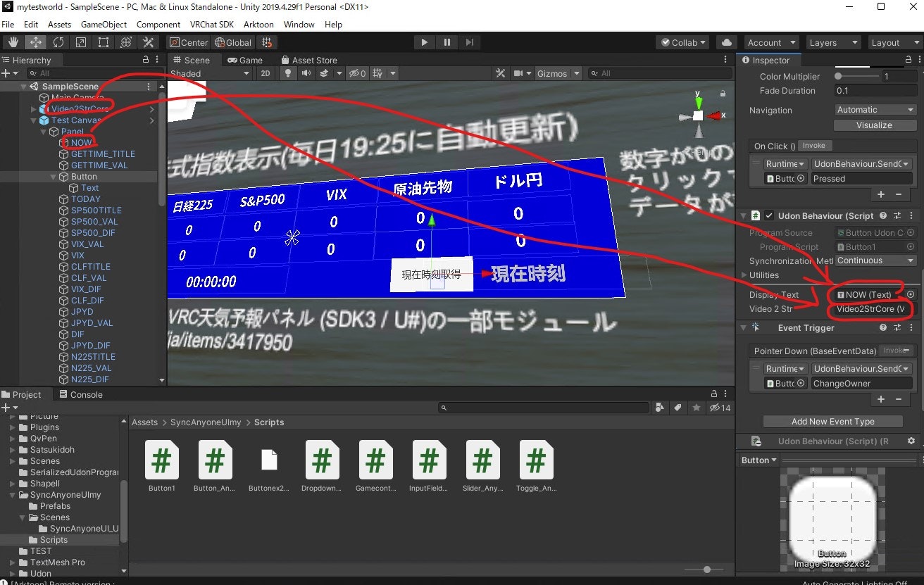Select the Scale tool
This screenshot has width=924, height=585.
[81, 42]
